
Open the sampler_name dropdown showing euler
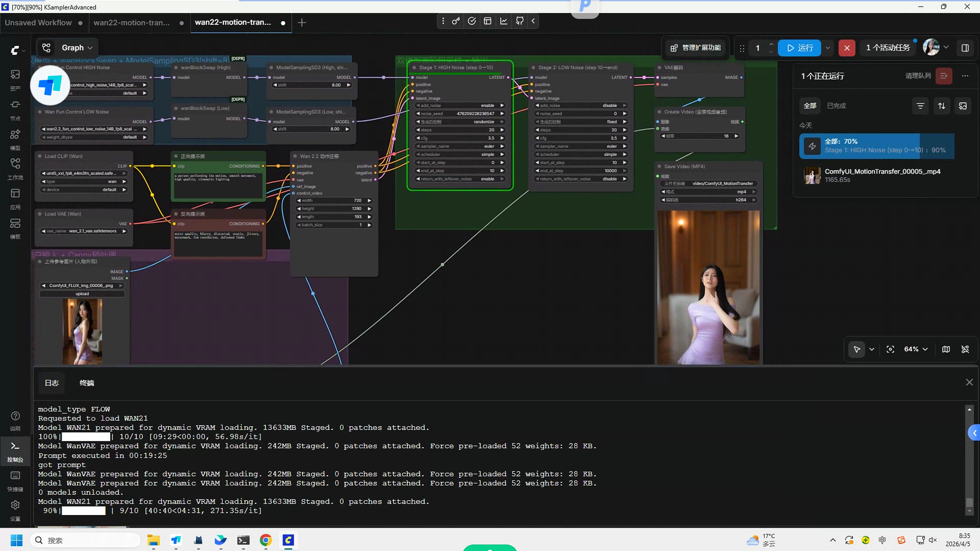(460, 146)
